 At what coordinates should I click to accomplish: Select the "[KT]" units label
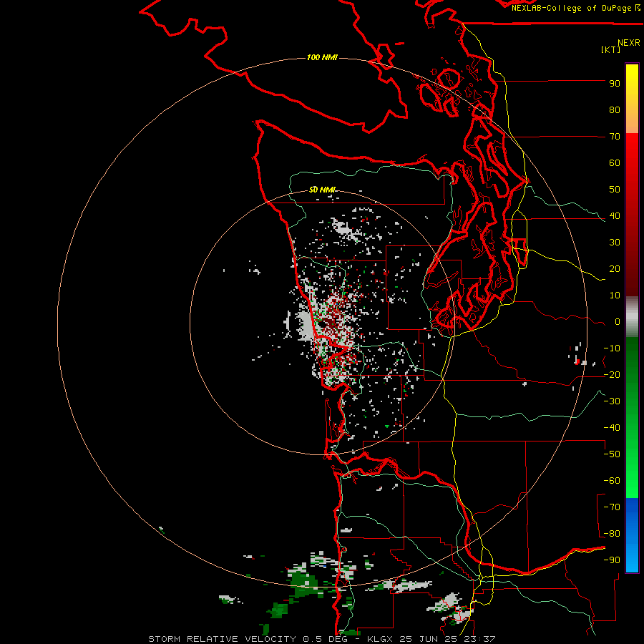point(611,49)
